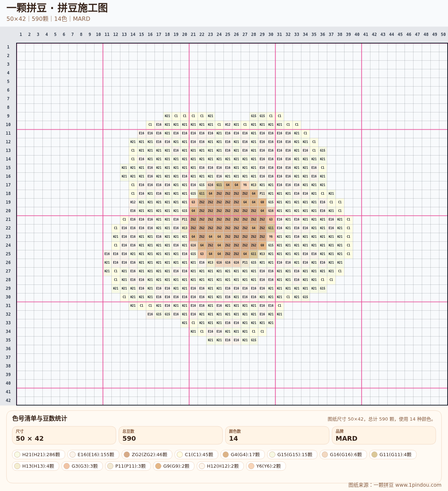448x491 pixels.
Task: Click row header number 21
Action: tap(8, 219)
